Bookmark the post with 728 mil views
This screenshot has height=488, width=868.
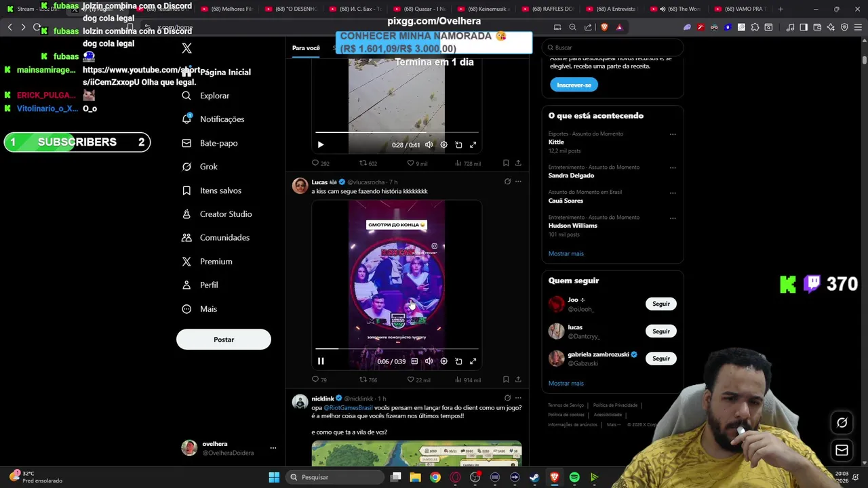pos(506,163)
